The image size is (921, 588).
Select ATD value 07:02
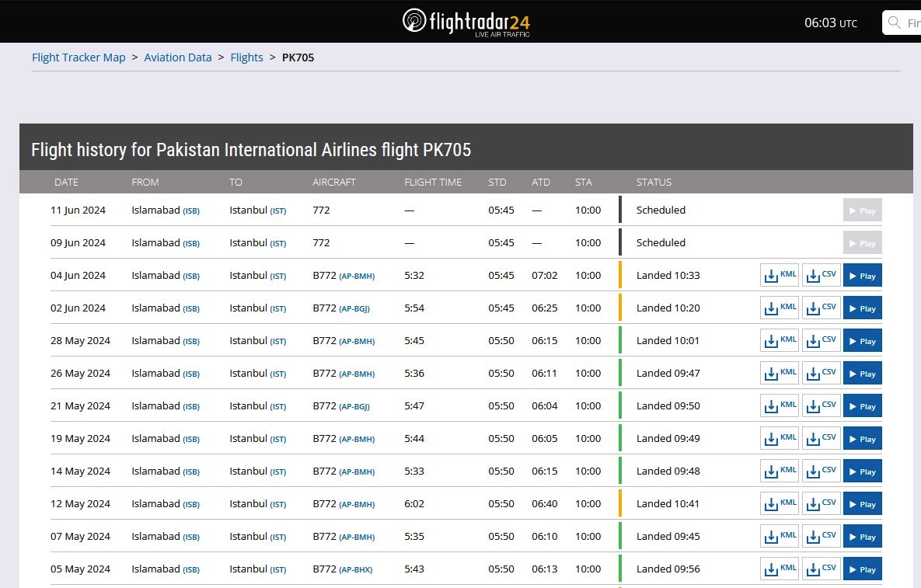[x=545, y=275]
